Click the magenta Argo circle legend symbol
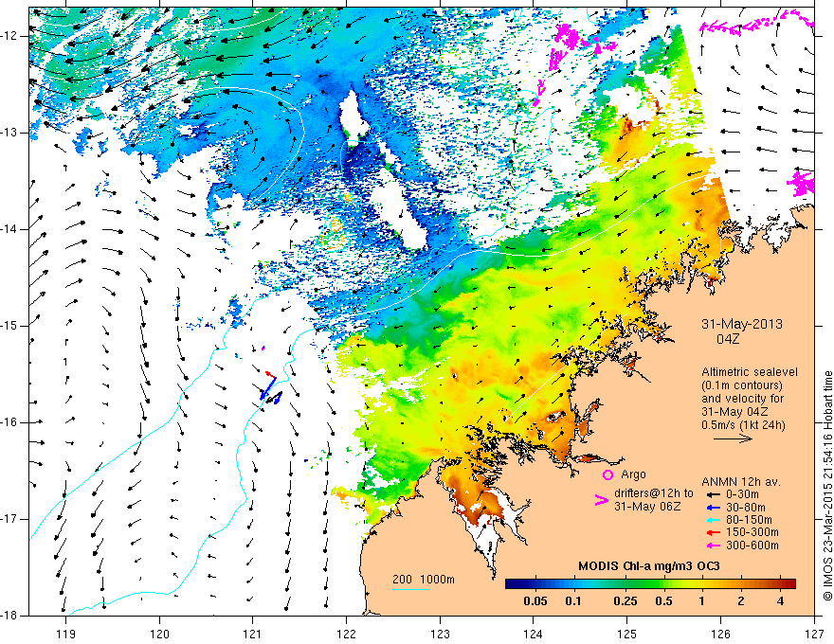The height and width of the screenshot is (644, 834). point(607,474)
